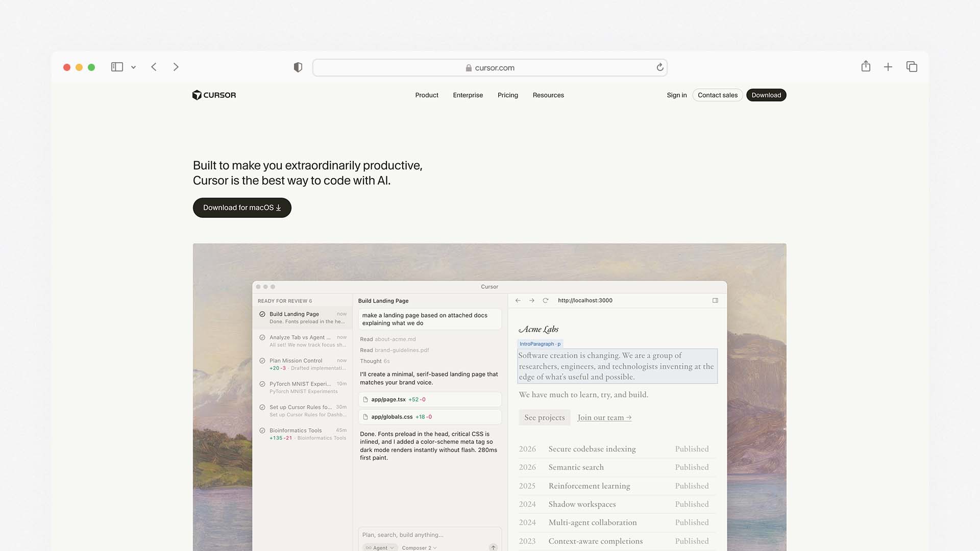Click the submit arrow in the composer input
980x551 pixels.
[493, 547]
